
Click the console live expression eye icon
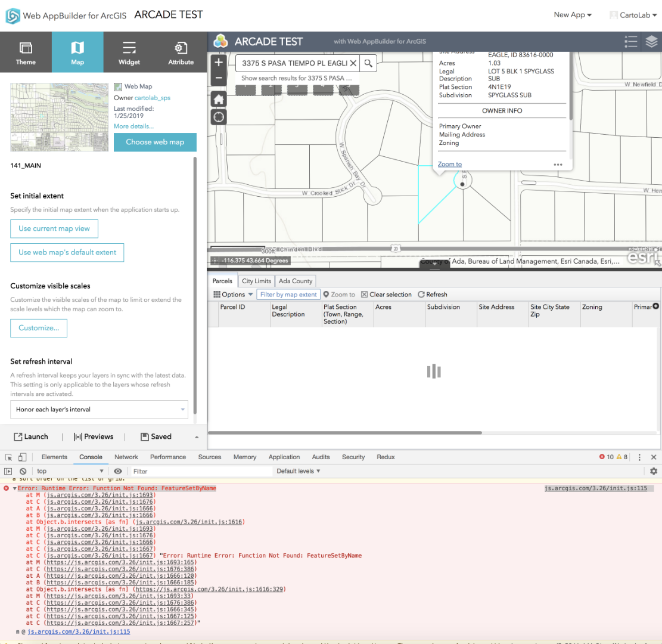pyautogui.click(x=118, y=471)
